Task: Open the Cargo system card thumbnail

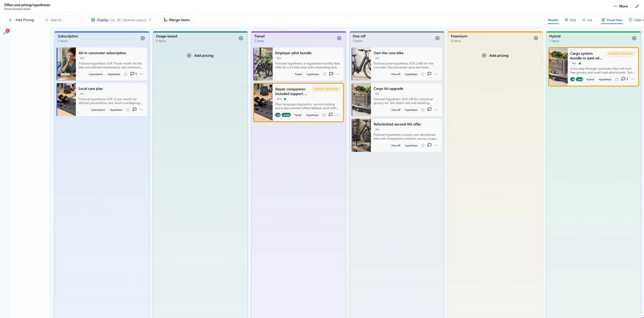Action: click(x=558, y=66)
